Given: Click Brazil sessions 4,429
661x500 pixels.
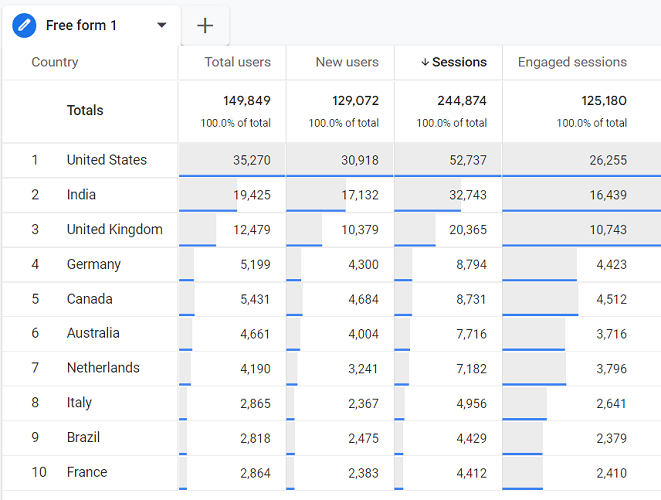Looking at the screenshot, I should coord(471,438).
